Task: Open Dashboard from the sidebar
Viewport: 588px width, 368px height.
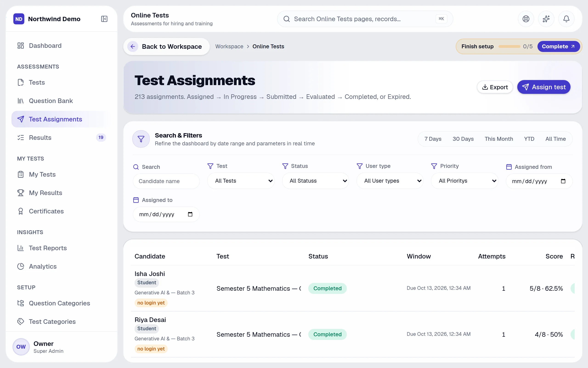Action: 62,46
